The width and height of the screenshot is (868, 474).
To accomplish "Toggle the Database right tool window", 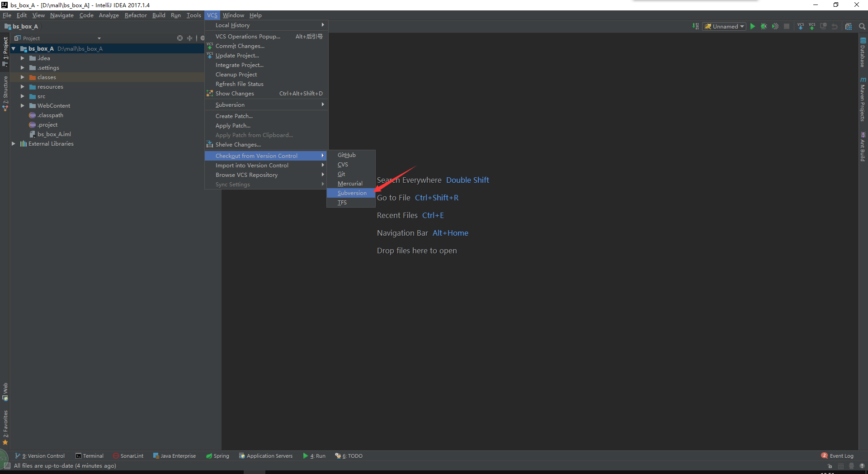I will [863, 52].
